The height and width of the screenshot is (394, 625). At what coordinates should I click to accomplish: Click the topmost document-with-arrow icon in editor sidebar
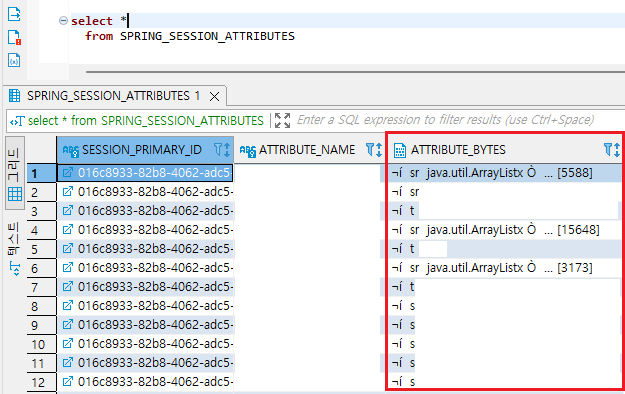(x=14, y=14)
